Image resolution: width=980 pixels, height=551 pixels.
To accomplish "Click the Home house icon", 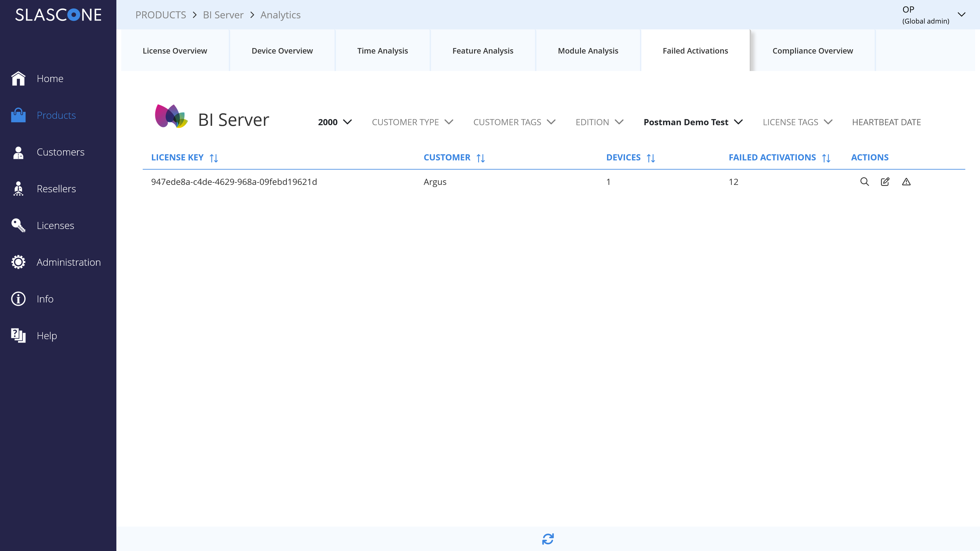I will [18, 78].
